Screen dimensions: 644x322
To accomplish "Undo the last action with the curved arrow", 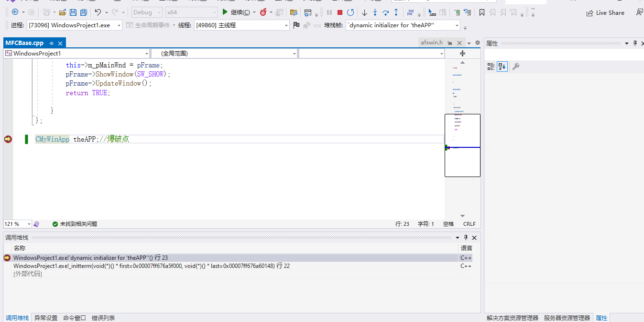I will tap(98, 12).
